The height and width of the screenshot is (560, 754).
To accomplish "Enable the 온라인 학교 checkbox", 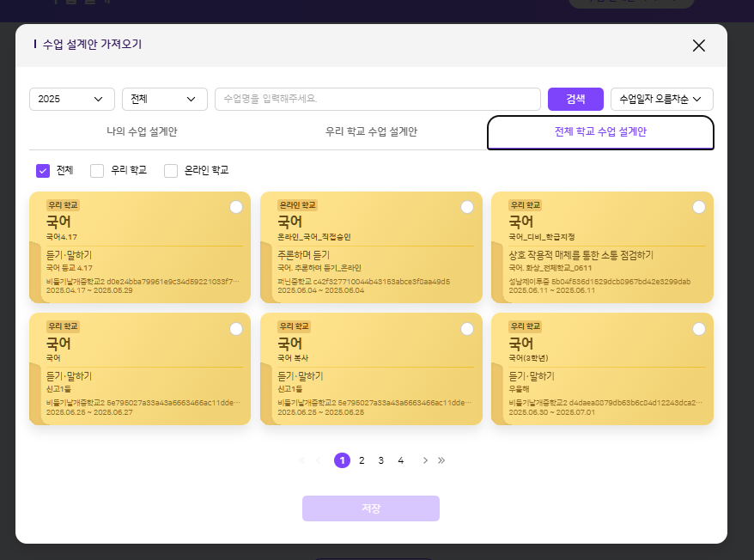I will [x=171, y=171].
